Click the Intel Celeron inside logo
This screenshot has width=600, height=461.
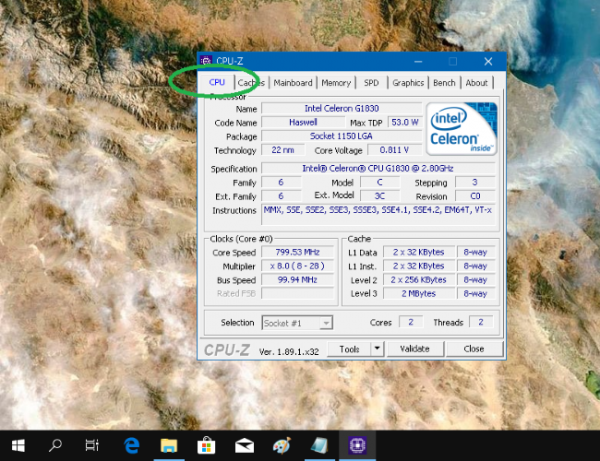click(462, 129)
